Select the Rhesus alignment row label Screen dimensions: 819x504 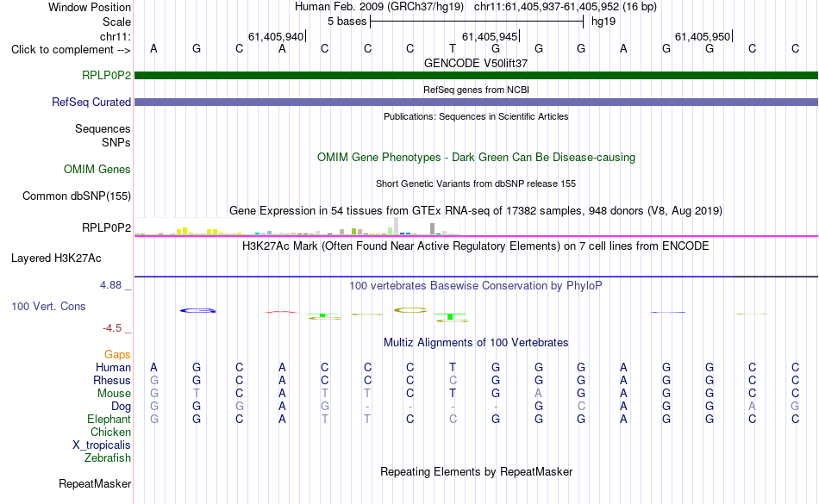point(112,380)
